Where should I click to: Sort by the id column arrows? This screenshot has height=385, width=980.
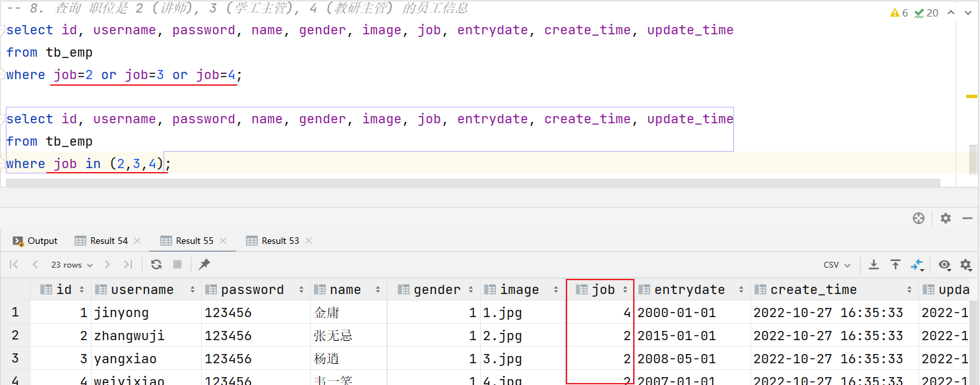pyautogui.click(x=82, y=289)
